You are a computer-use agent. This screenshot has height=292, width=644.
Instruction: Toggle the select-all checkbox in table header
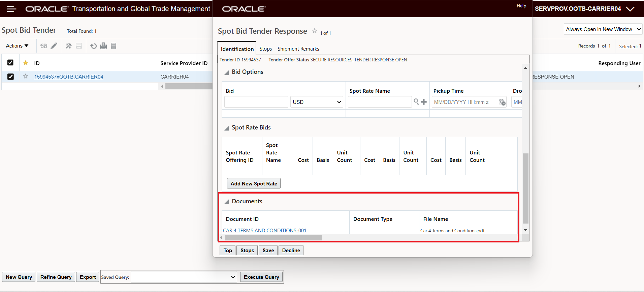[10, 63]
